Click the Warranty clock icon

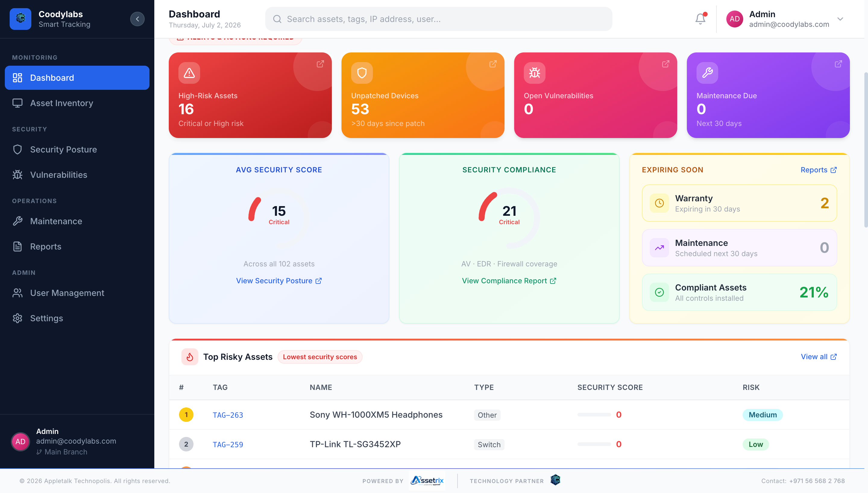click(659, 203)
